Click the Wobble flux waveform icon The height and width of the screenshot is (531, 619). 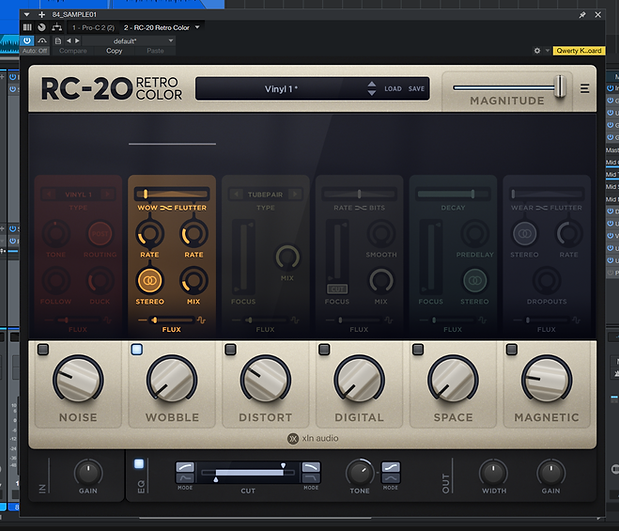[201, 320]
